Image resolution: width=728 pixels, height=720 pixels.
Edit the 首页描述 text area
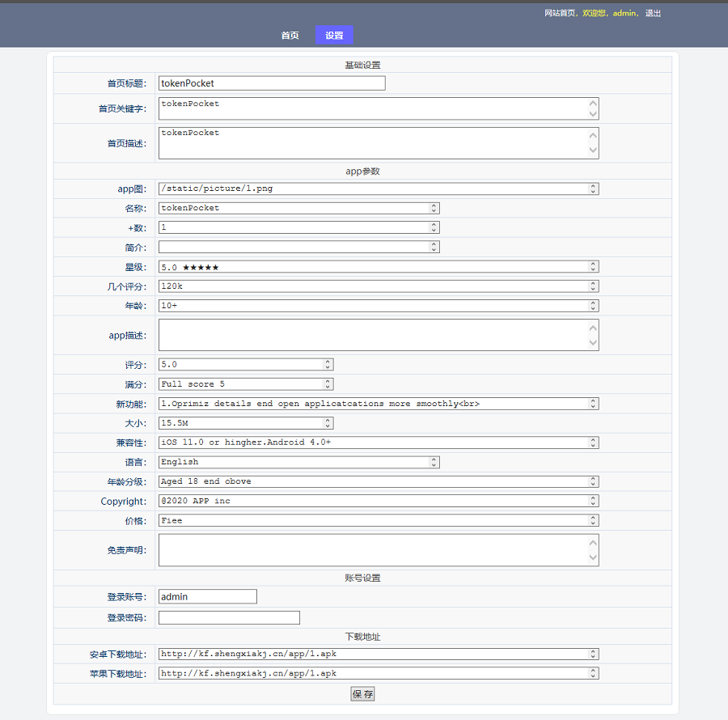tap(379, 143)
